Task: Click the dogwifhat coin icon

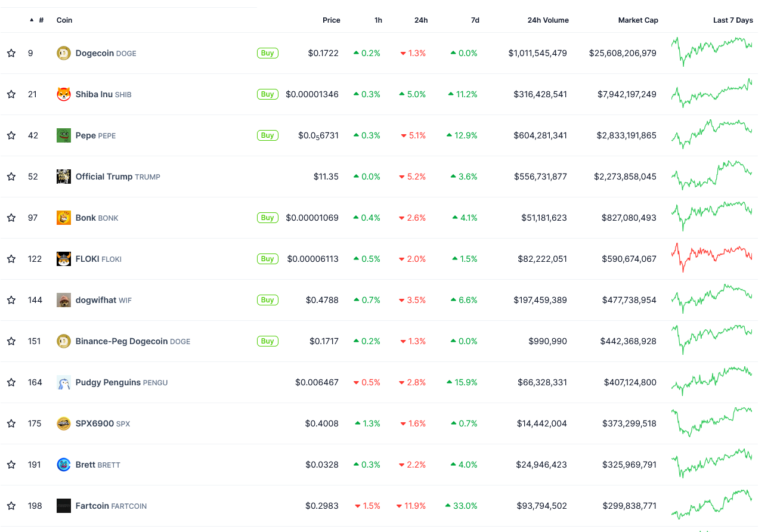Action: pyautogui.click(x=63, y=300)
